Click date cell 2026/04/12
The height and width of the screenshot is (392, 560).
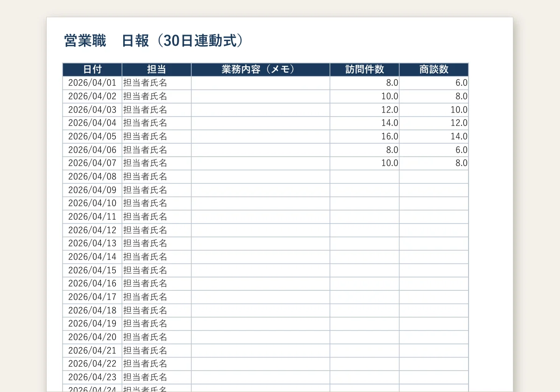pyautogui.click(x=92, y=230)
